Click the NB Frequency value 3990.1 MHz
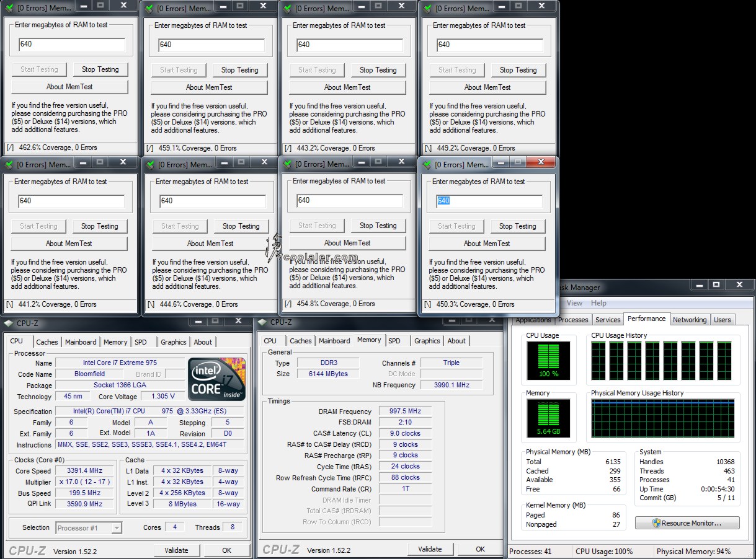756x559 pixels. 451,385
